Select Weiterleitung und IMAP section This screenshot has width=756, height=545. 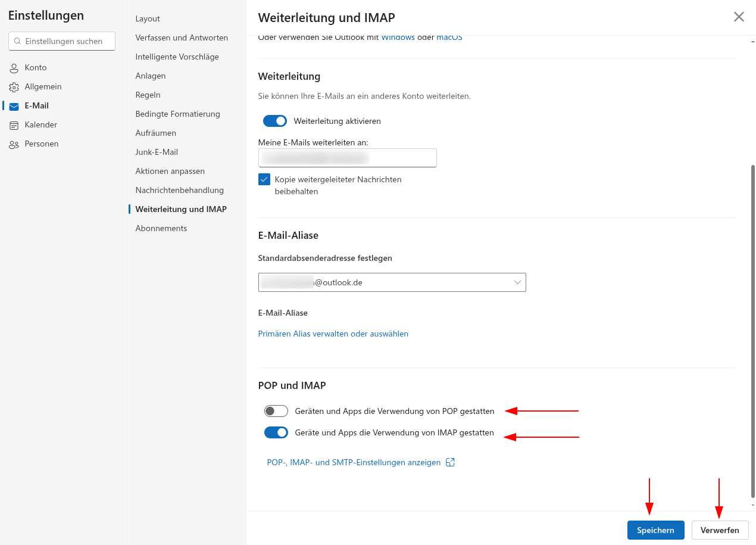click(181, 209)
